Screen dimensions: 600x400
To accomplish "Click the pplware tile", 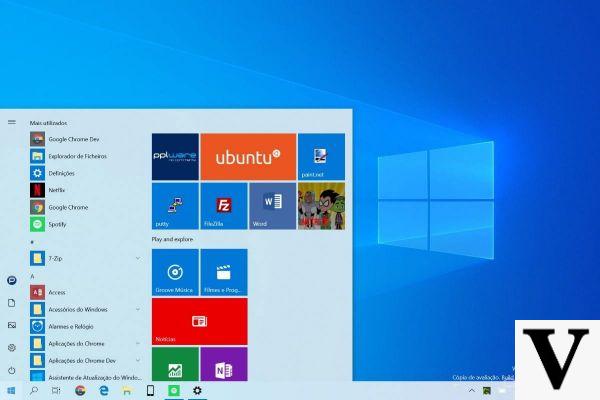I will [175, 157].
